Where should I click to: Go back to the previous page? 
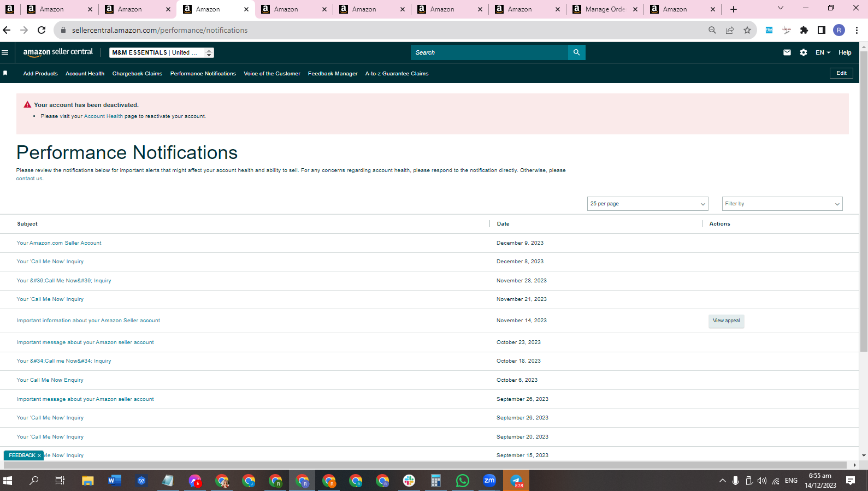point(7,30)
